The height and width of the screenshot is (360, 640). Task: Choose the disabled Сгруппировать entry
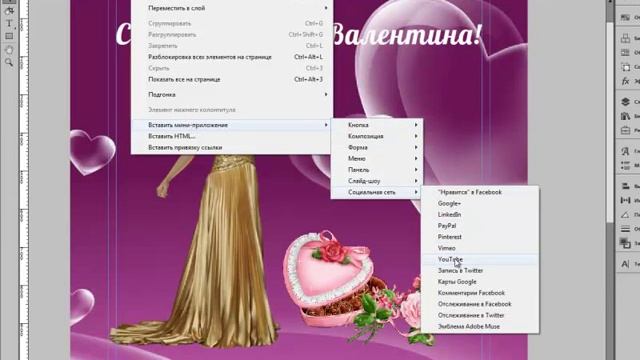pyautogui.click(x=232, y=24)
